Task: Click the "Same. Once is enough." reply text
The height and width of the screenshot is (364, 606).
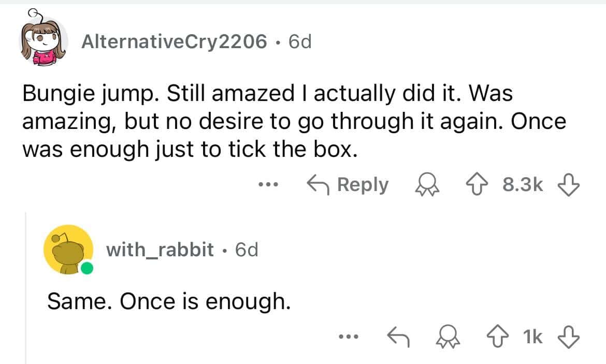Action: click(x=168, y=301)
